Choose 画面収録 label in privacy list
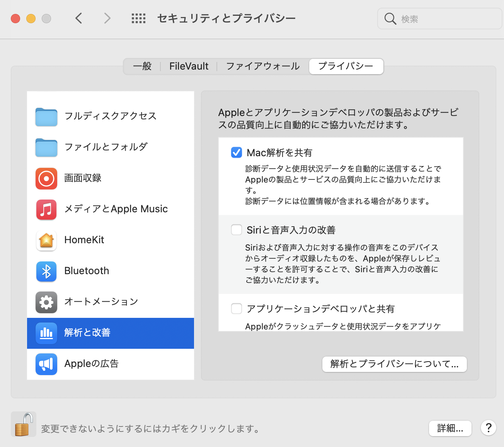 83,178
